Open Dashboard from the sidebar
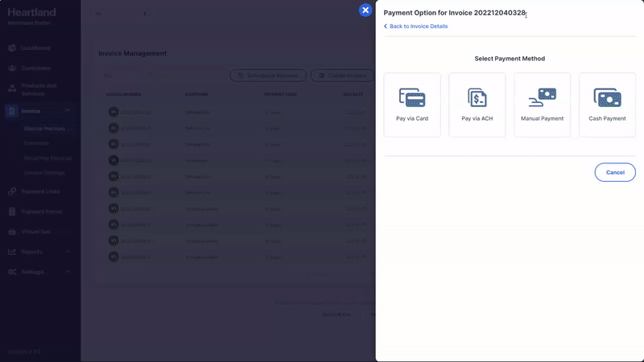The width and height of the screenshot is (644, 362). (x=40, y=47)
